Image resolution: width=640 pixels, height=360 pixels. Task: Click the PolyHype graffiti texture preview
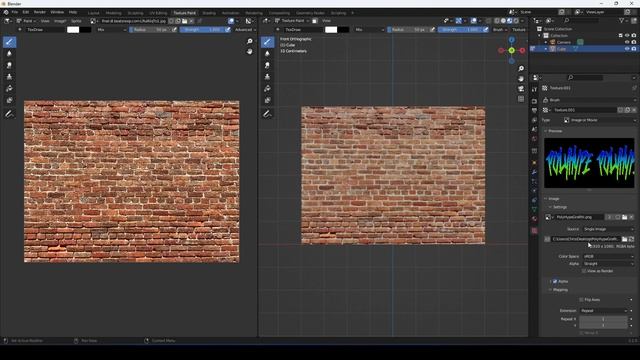click(x=589, y=163)
